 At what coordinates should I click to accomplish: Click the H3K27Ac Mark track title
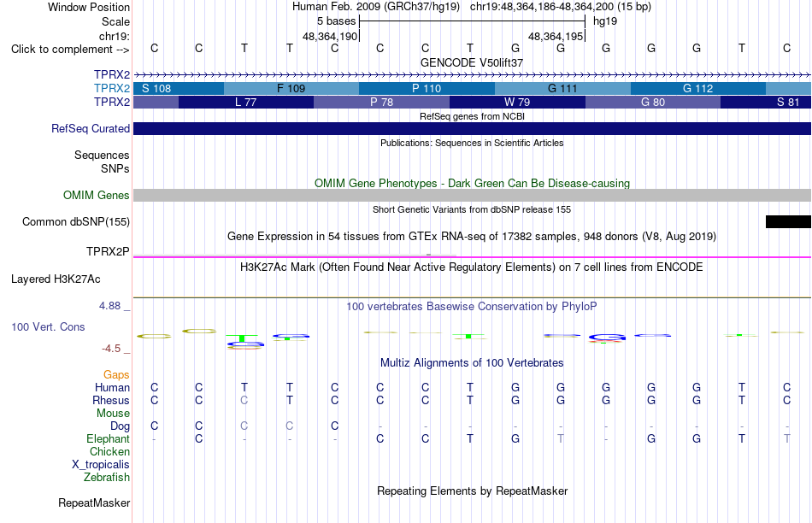[x=472, y=267]
